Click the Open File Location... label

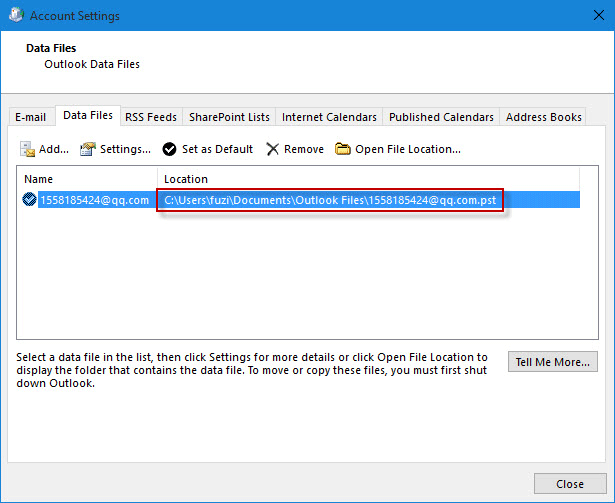pos(408,149)
